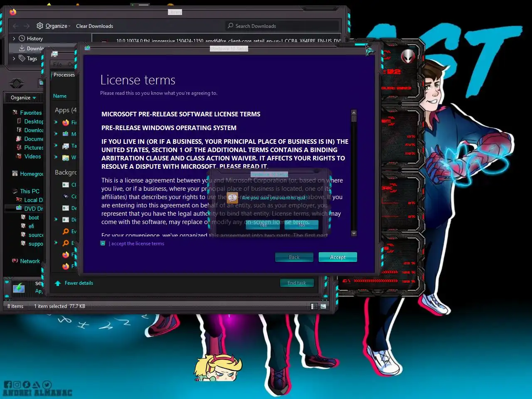Click the Alienware head icon on the gadget
Viewport: 532px width, 399px height.
pyautogui.click(x=408, y=56)
